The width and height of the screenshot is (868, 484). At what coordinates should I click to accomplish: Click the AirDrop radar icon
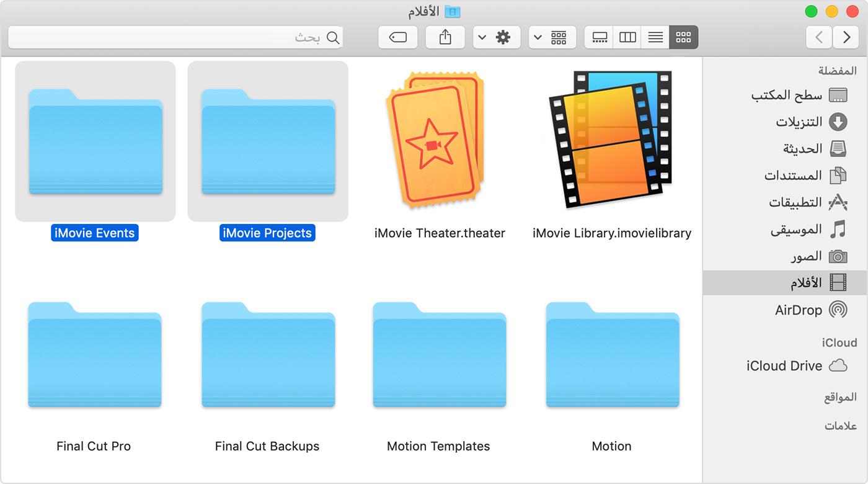tap(838, 309)
